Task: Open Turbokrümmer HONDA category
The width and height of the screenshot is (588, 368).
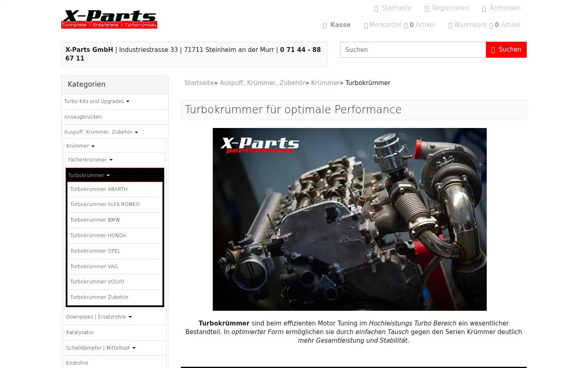Action: click(x=115, y=236)
